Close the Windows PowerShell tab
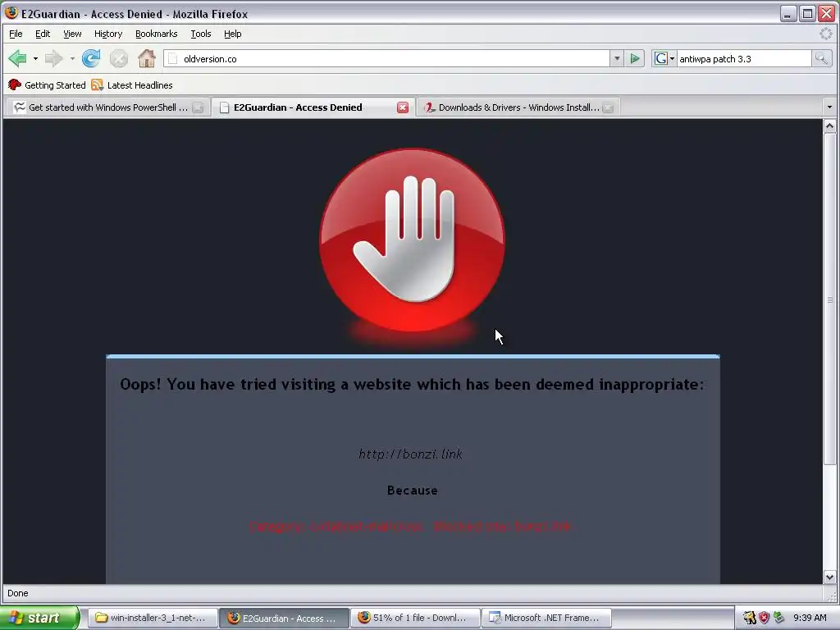 198,107
